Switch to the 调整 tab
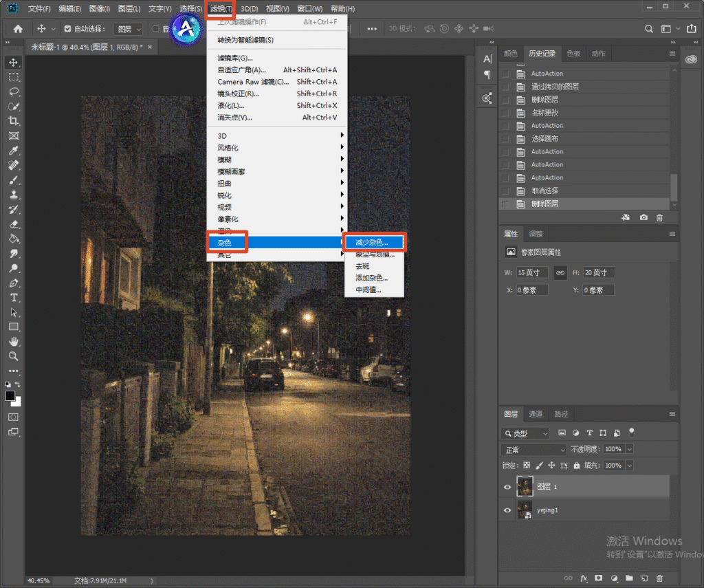The width and height of the screenshot is (704, 588). [x=536, y=234]
